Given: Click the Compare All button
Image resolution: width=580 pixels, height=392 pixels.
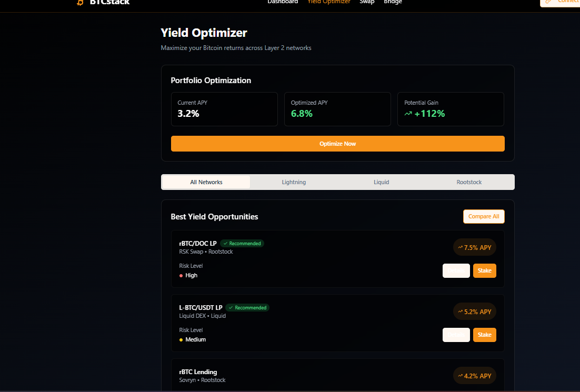Looking at the screenshot, I should 484,216.
